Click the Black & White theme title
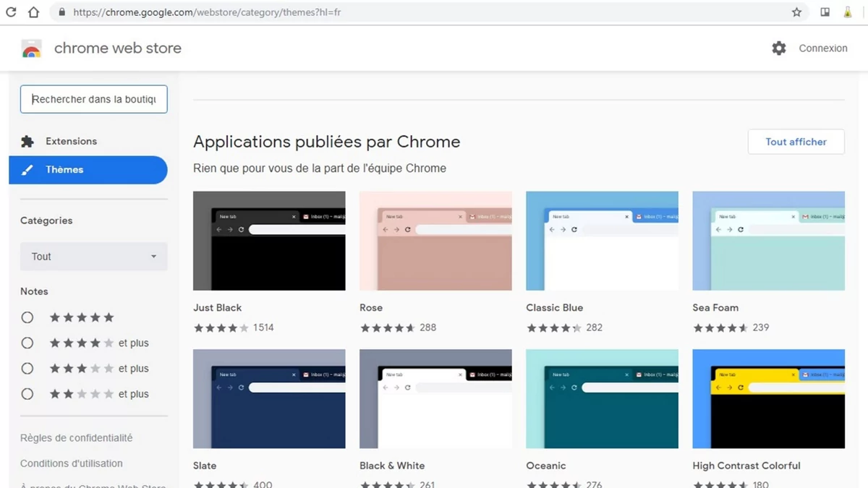Image resolution: width=868 pixels, height=488 pixels. tap(392, 466)
